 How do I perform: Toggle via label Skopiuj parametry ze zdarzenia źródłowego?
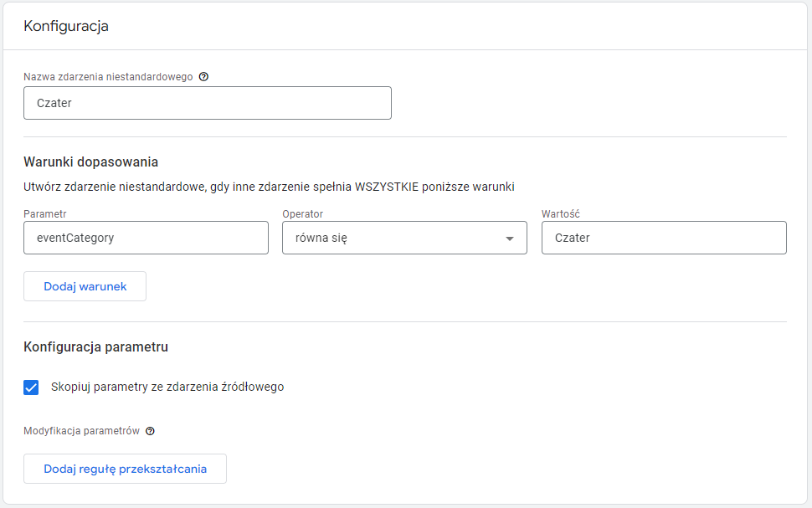click(x=167, y=387)
